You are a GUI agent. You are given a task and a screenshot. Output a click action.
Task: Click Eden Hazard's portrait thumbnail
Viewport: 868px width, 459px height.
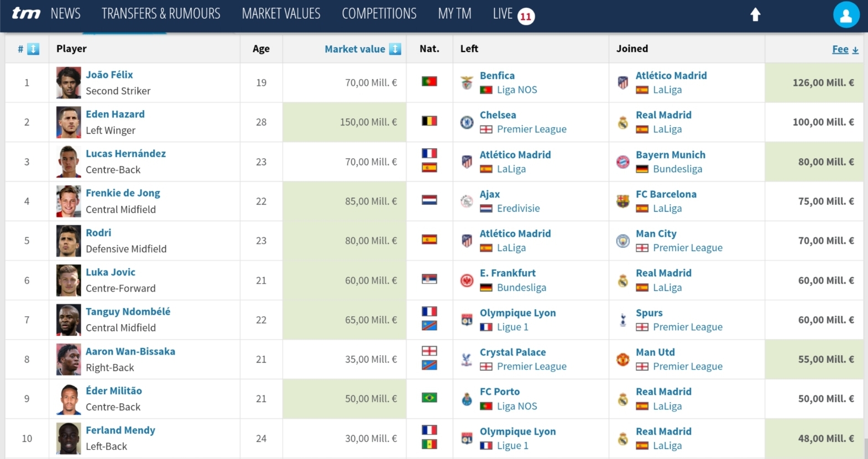pos(69,122)
